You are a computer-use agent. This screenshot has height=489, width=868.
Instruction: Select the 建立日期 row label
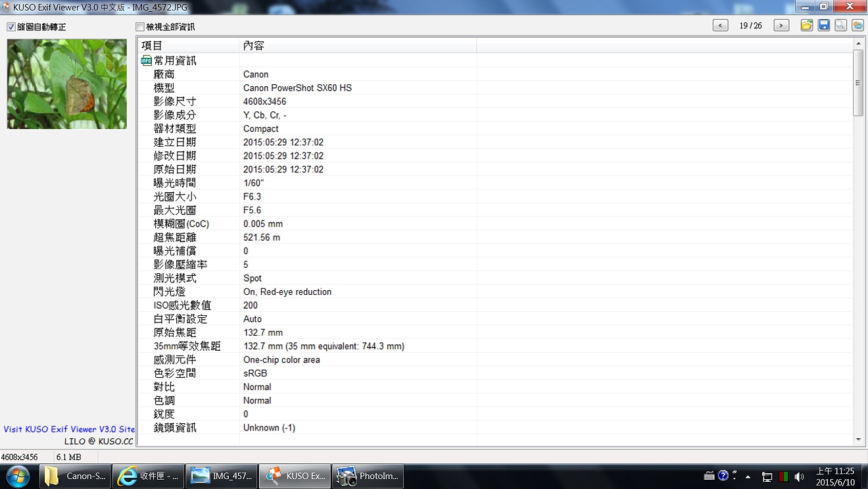click(175, 142)
